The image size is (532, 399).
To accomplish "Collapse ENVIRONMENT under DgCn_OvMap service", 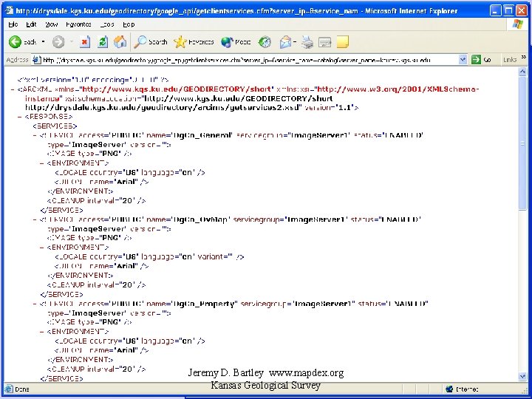I will pos(42,248).
